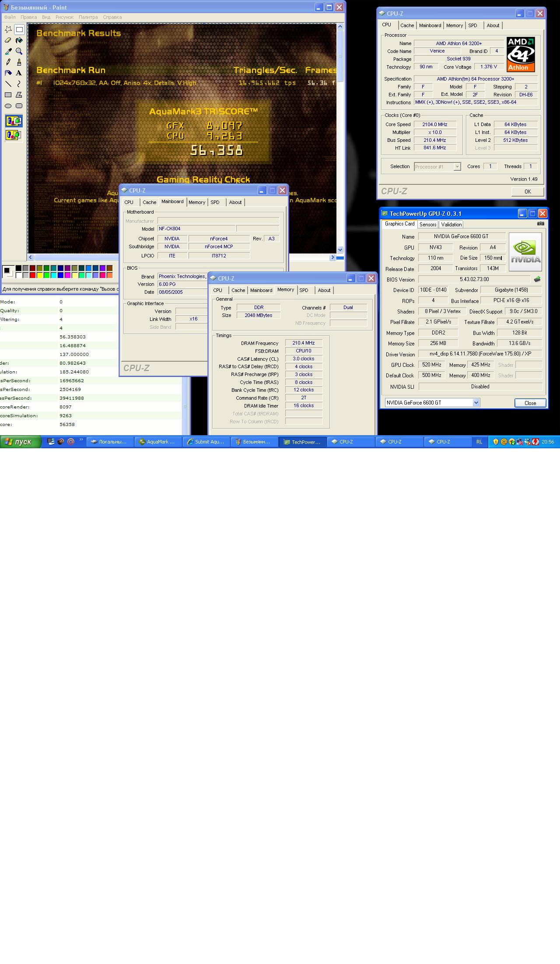The height and width of the screenshot is (964, 560).
Task: Click the NF-CK804 Model field in CPU-Z
Action: [196, 229]
